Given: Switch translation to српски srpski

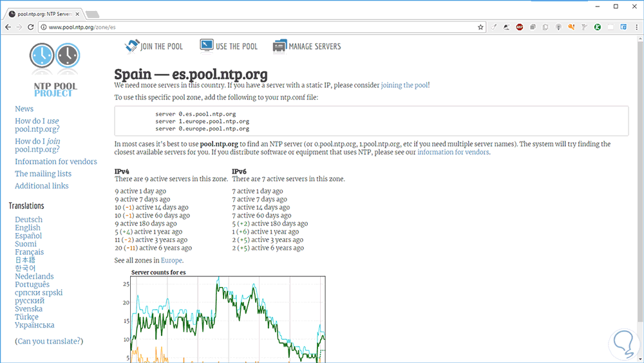Looking at the screenshot, I should tap(39, 292).
